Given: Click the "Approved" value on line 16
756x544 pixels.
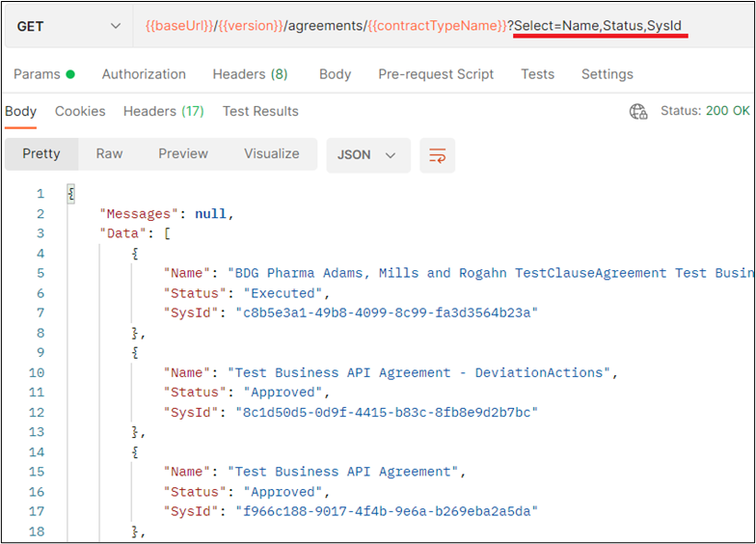Looking at the screenshot, I should click(x=283, y=492).
